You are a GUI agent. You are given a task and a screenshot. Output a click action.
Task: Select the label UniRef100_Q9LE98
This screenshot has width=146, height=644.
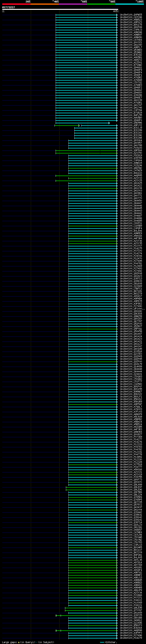click(131, 607)
